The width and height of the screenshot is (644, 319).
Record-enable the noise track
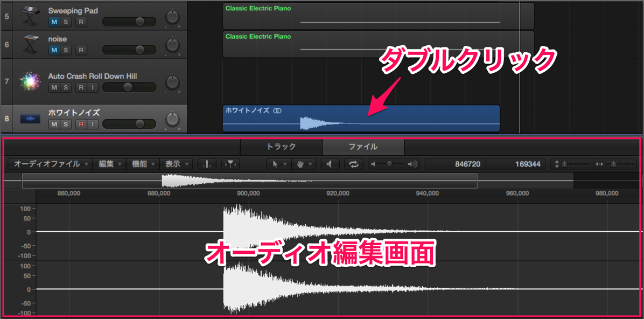[81, 50]
